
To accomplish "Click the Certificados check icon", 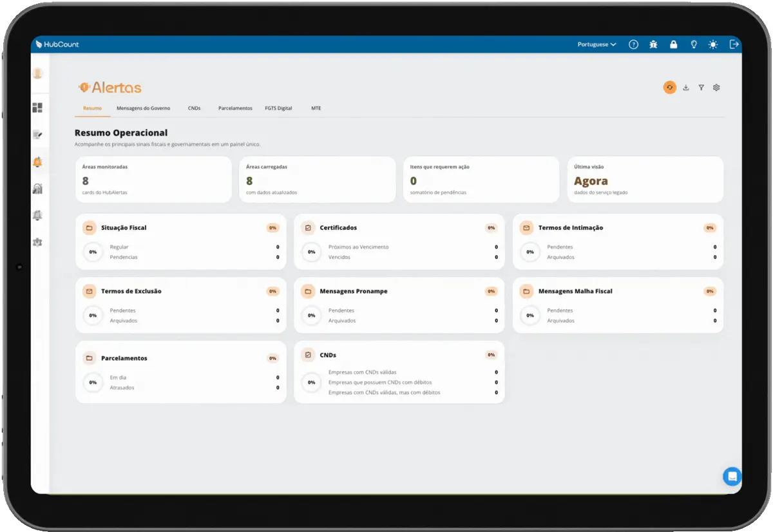I will [308, 228].
